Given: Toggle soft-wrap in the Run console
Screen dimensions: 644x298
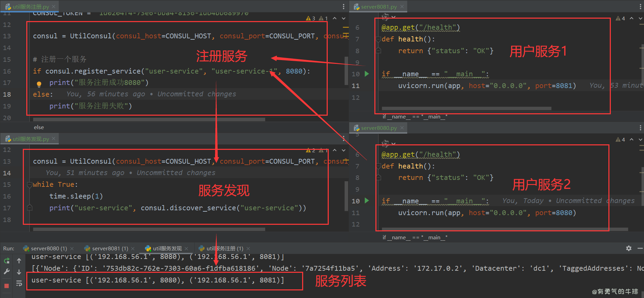Looking at the screenshot, I should 19,283.
